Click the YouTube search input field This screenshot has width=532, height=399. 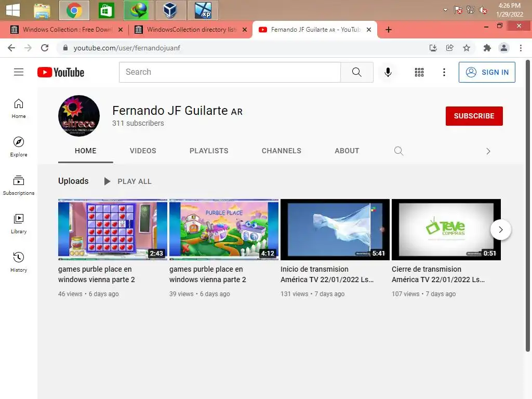[x=230, y=72]
